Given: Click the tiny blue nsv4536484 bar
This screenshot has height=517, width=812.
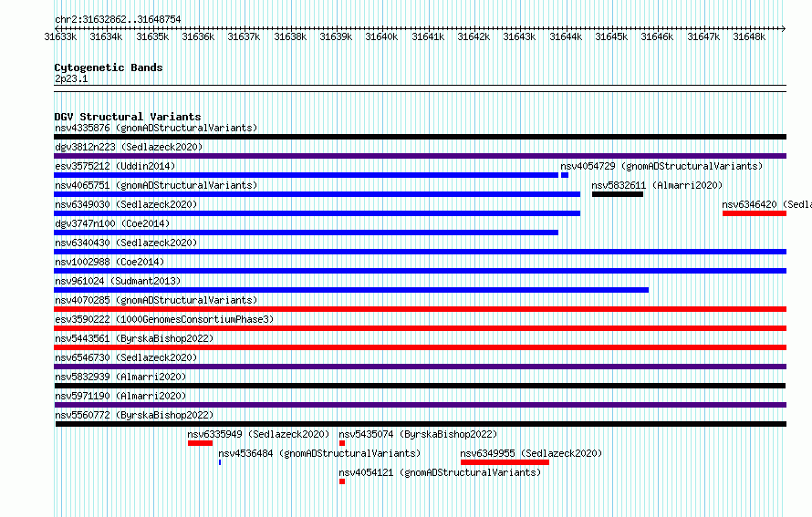Looking at the screenshot, I should (220, 462).
